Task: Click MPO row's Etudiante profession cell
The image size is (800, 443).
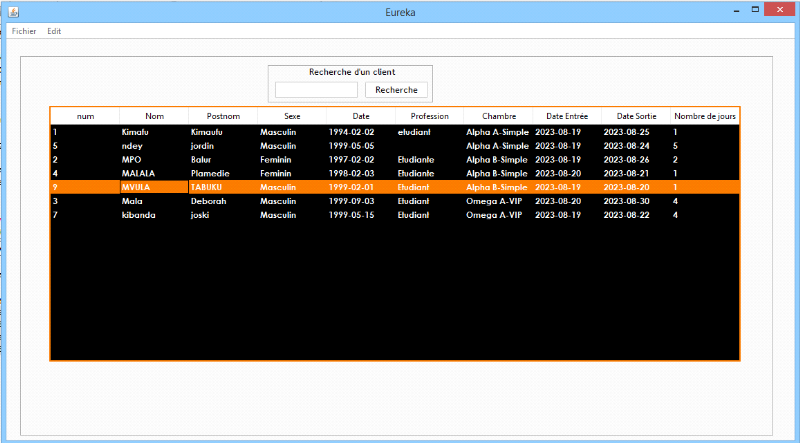Action: tap(416, 160)
